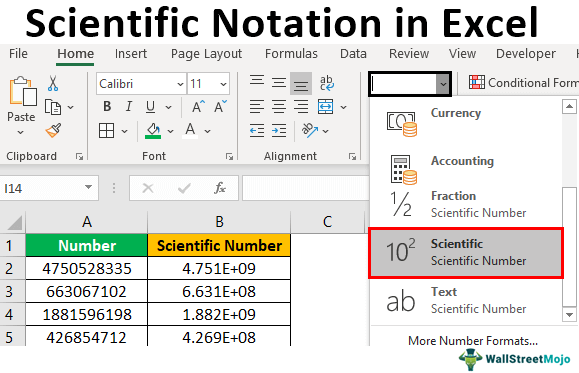Align cell text to the left

257,107
